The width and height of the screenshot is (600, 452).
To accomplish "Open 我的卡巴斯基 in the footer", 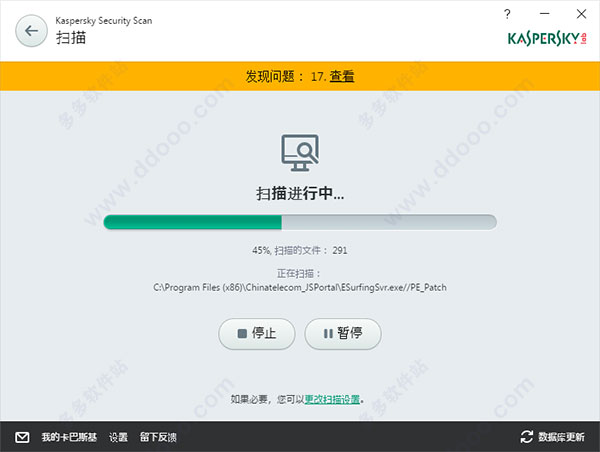I will tap(69, 437).
